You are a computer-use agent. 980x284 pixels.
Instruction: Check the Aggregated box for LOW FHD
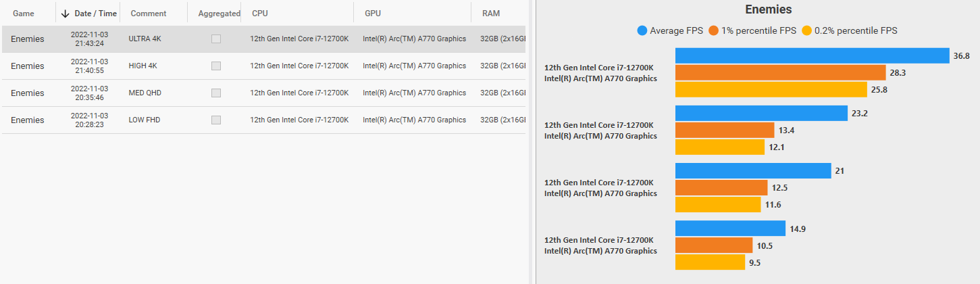click(216, 120)
